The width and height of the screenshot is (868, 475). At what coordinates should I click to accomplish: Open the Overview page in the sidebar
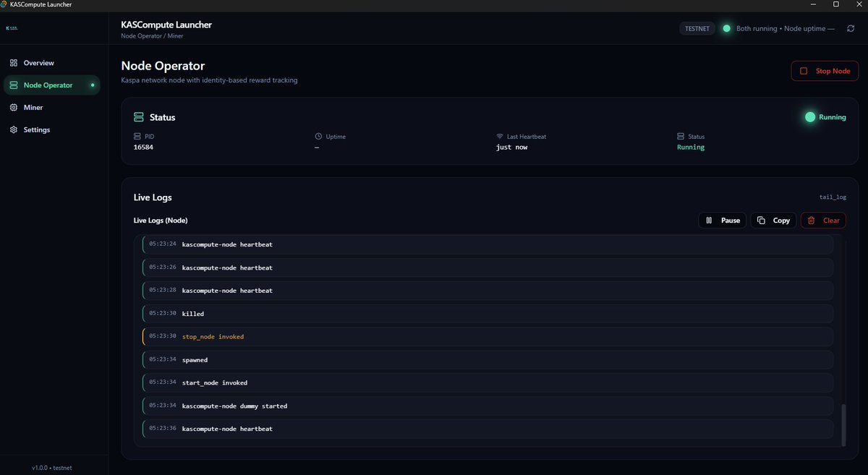(x=52, y=63)
